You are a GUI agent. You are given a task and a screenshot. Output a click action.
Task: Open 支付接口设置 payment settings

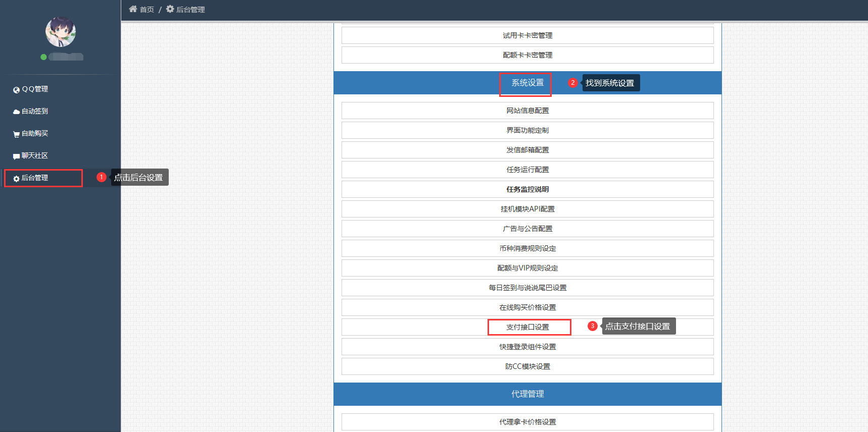pyautogui.click(x=527, y=327)
